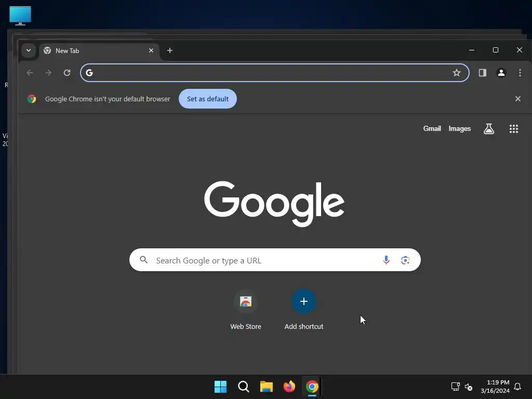Viewport: 532px width, 399px height.
Task: Click the muted volume tray icon
Action: tap(469, 387)
